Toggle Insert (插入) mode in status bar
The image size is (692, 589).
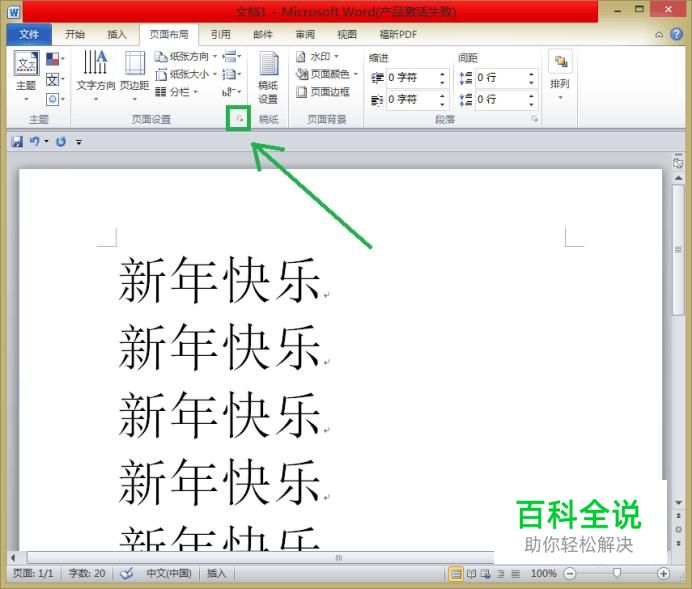pos(216,574)
